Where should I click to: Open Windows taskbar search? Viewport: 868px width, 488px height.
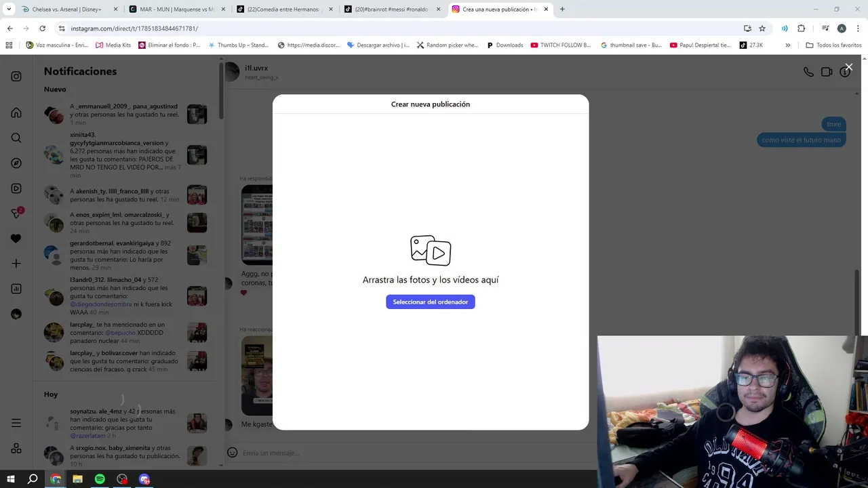(33, 479)
